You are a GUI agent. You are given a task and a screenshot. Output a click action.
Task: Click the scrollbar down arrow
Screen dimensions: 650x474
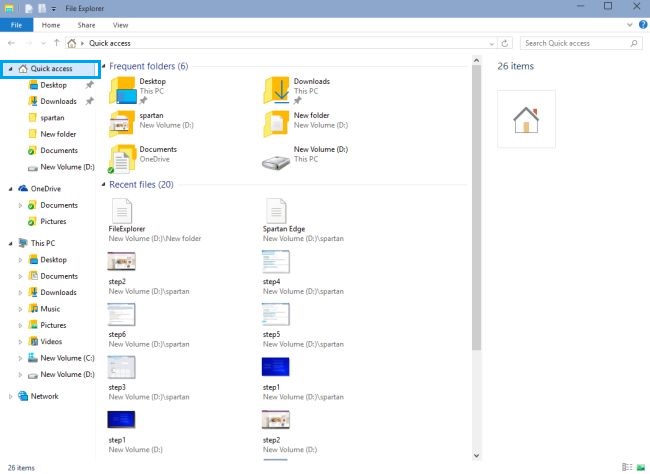pyautogui.click(x=476, y=455)
